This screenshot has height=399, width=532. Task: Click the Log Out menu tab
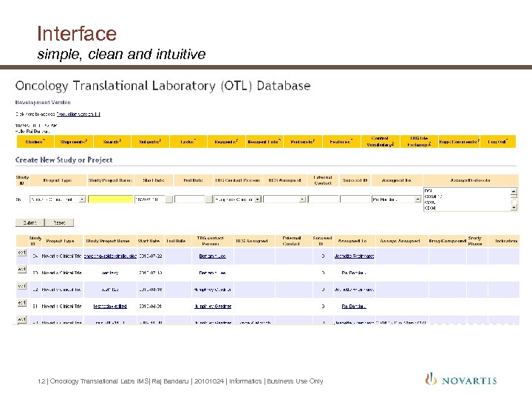498,141
